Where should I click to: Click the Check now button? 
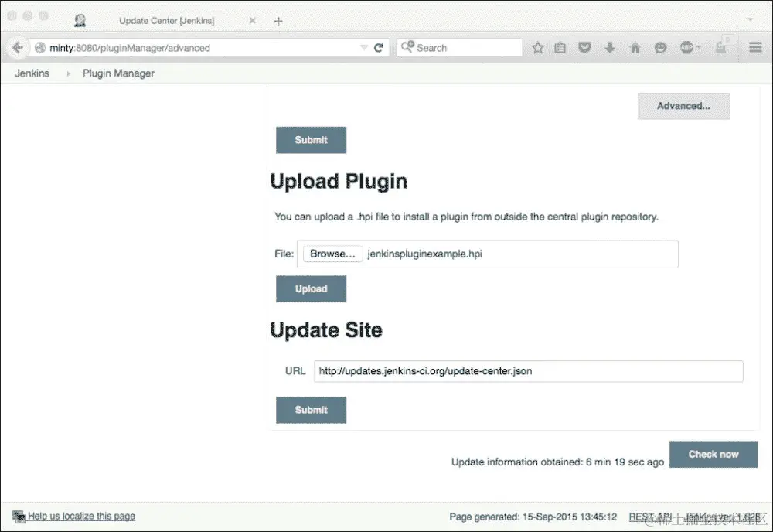point(713,455)
